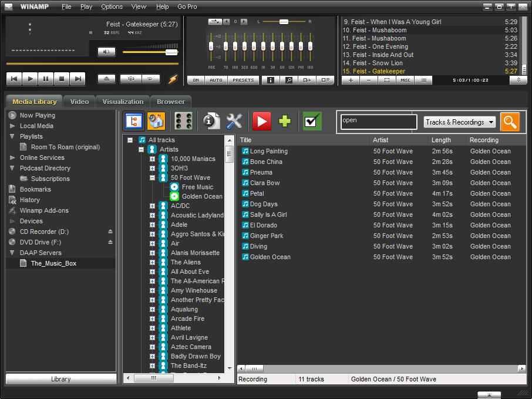Expand the Local Media sidebar section
The height and width of the screenshot is (399, 532).
pyautogui.click(x=12, y=126)
